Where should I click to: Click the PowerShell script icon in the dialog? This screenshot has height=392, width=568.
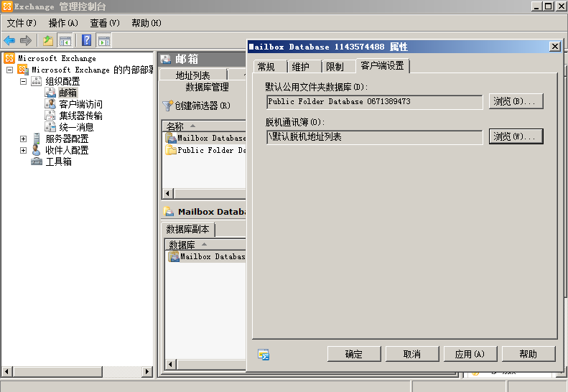[264, 355]
